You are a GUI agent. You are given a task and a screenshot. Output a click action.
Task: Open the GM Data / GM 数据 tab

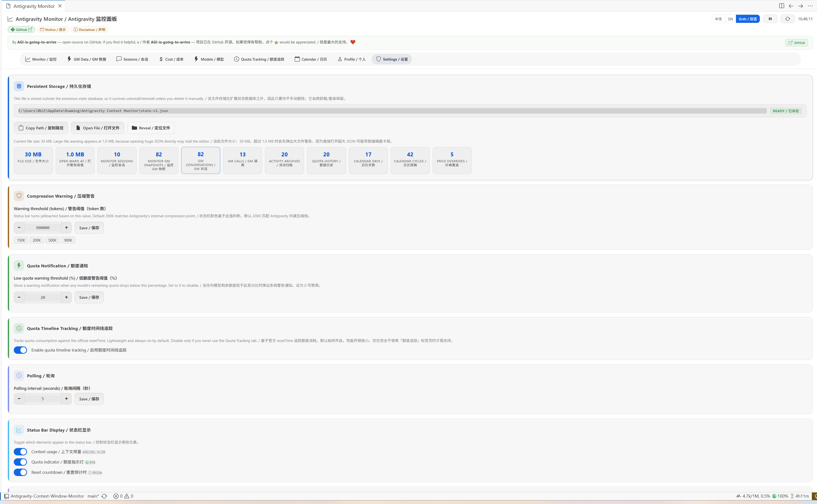tap(87, 59)
